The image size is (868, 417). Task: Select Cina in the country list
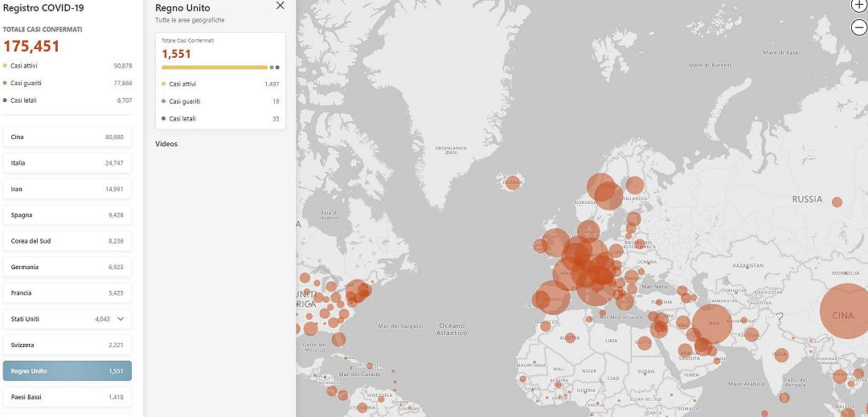pyautogui.click(x=67, y=137)
